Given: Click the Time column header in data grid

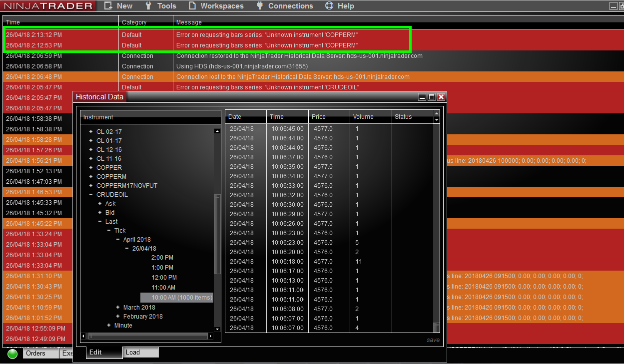Looking at the screenshot, I should click(288, 116).
